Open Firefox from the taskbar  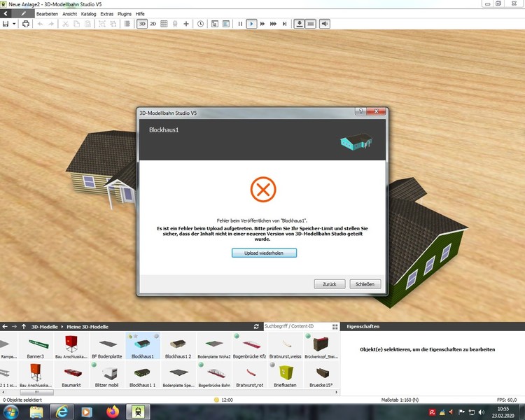(111, 412)
